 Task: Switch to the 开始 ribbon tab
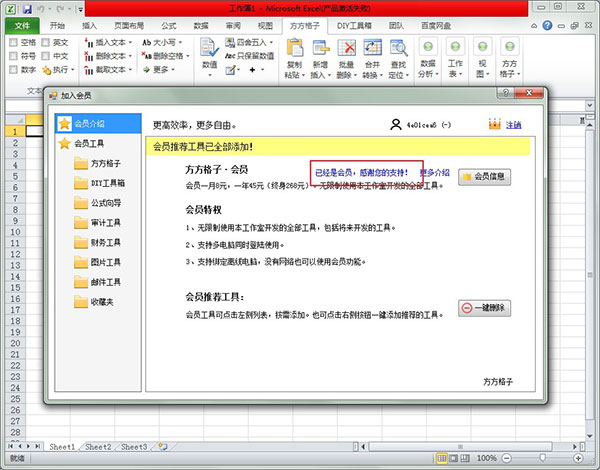pos(57,26)
